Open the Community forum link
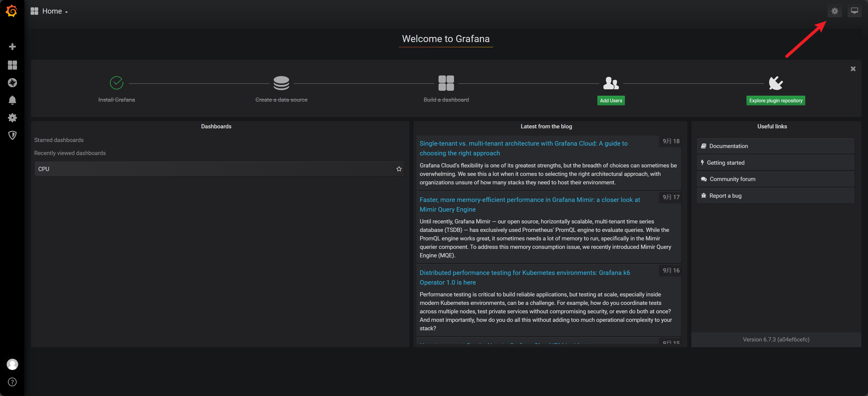 tap(732, 179)
